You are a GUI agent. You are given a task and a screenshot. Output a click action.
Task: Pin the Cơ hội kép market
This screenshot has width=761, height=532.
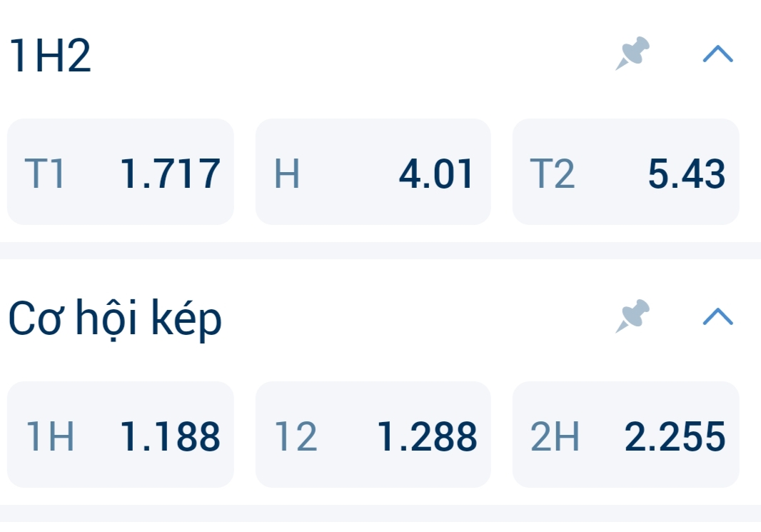tap(633, 317)
